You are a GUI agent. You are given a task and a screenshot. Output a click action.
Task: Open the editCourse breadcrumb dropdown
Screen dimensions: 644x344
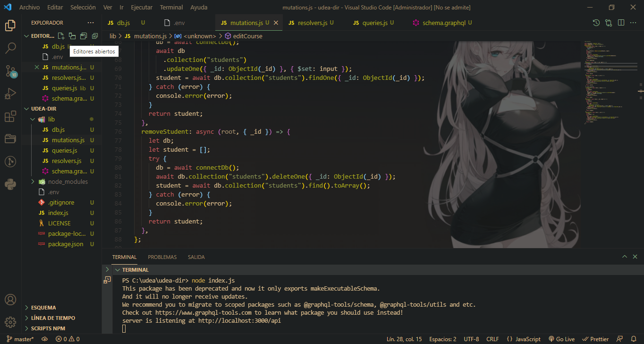[244, 36]
